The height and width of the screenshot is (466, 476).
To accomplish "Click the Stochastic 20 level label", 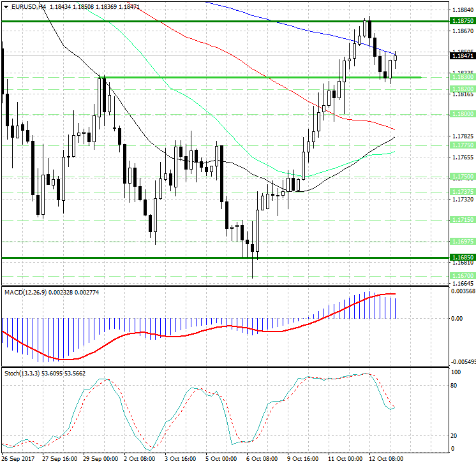I will coord(456,435).
